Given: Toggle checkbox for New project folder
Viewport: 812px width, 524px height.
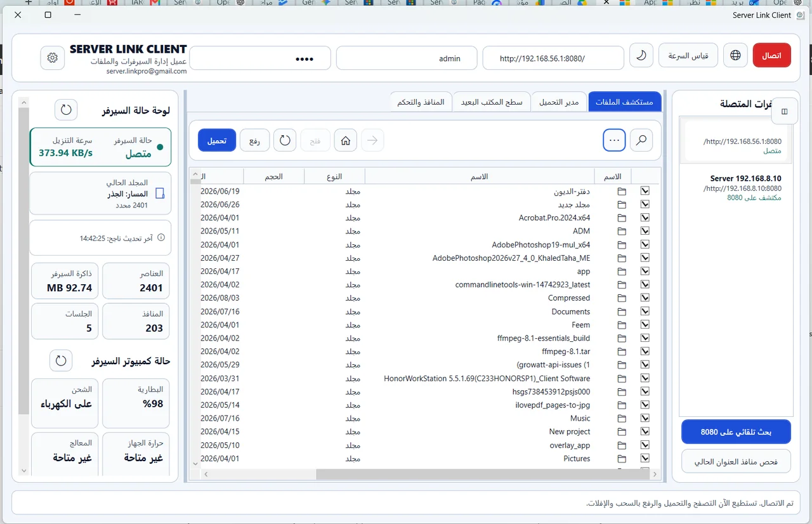Looking at the screenshot, I should pyautogui.click(x=645, y=431).
